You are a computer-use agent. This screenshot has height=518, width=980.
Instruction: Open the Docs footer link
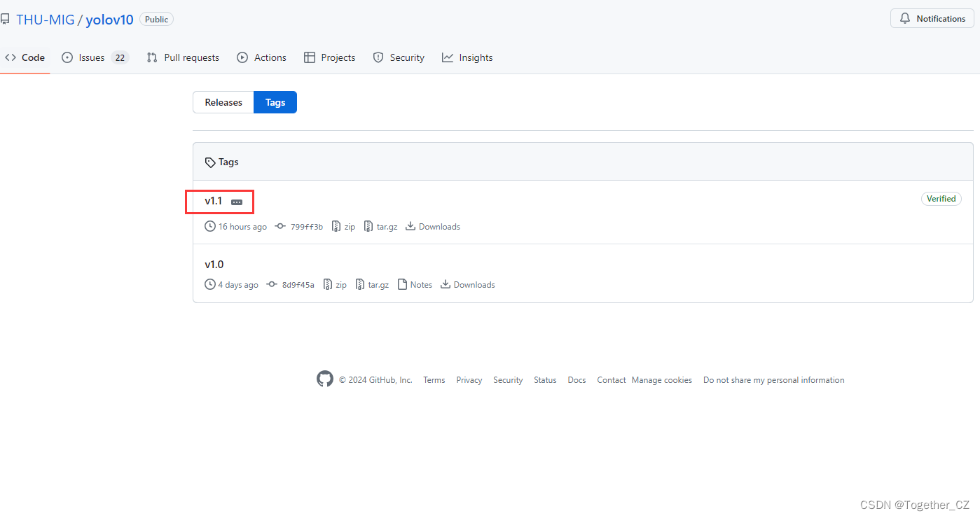click(x=577, y=380)
